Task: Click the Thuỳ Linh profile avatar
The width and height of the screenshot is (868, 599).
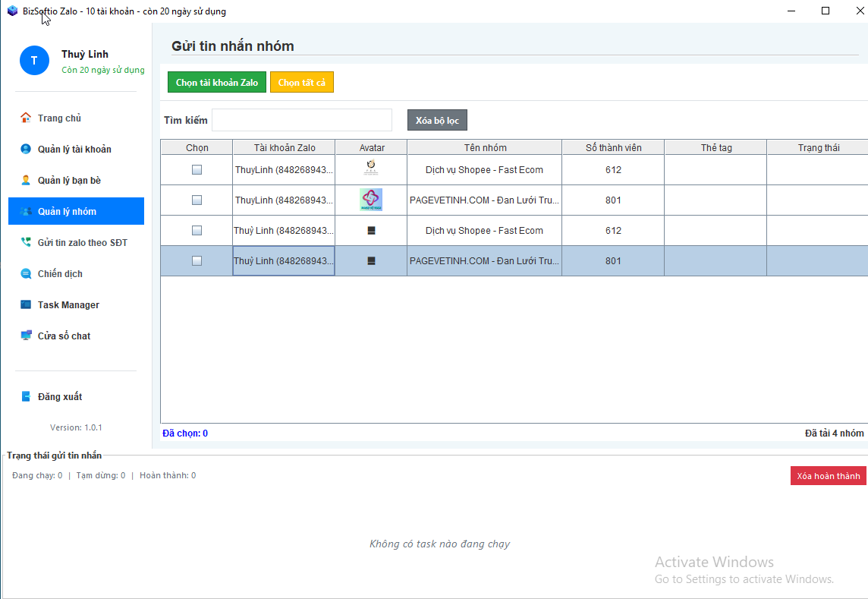Action: click(x=34, y=61)
